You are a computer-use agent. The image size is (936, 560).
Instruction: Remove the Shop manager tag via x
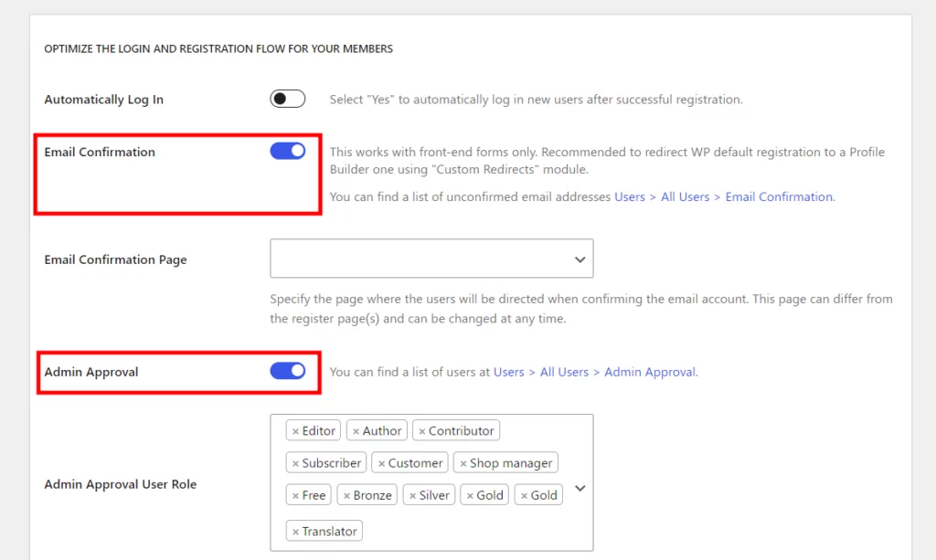coord(463,463)
